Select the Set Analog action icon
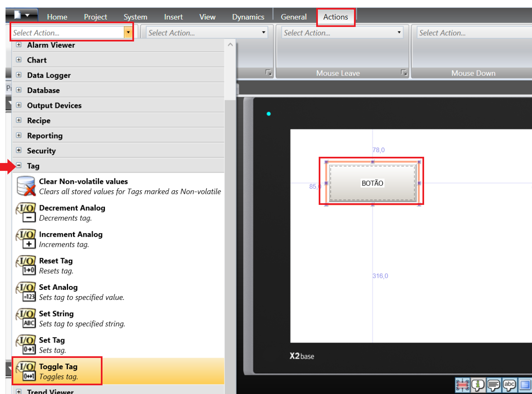This screenshot has height=394, width=532. 26,292
